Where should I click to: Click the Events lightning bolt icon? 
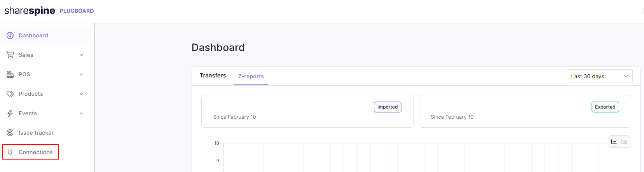tap(10, 113)
